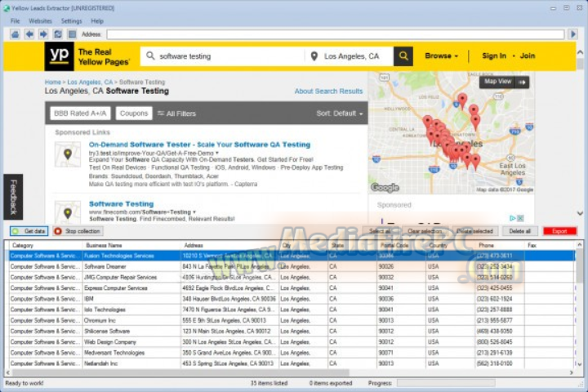
Task: Open the File menu
Action: [15, 21]
